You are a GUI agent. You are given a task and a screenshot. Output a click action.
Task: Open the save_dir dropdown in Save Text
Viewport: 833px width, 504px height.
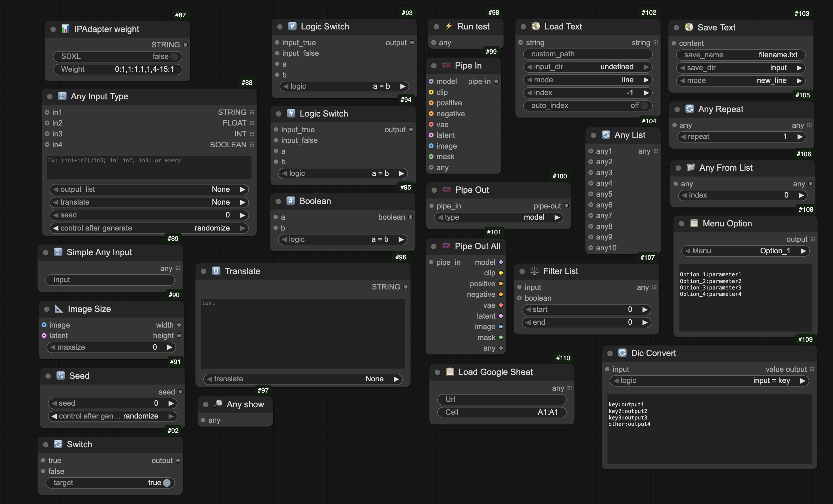click(x=741, y=68)
